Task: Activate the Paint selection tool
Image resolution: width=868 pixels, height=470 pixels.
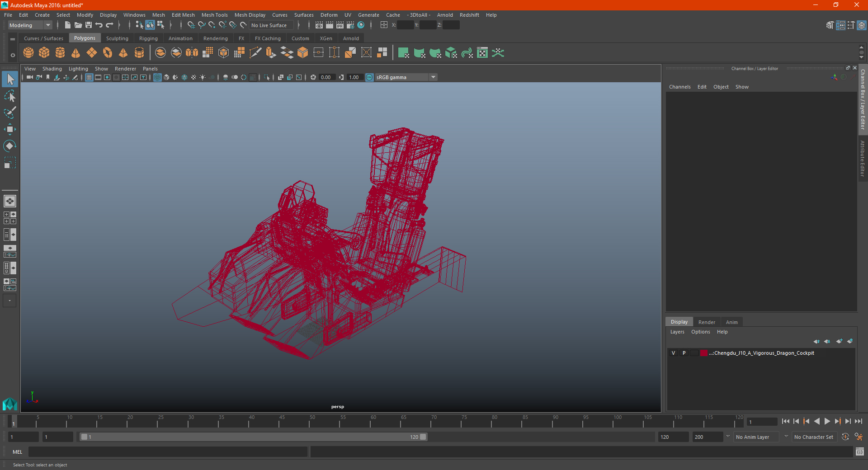Action: [x=10, y=113]
